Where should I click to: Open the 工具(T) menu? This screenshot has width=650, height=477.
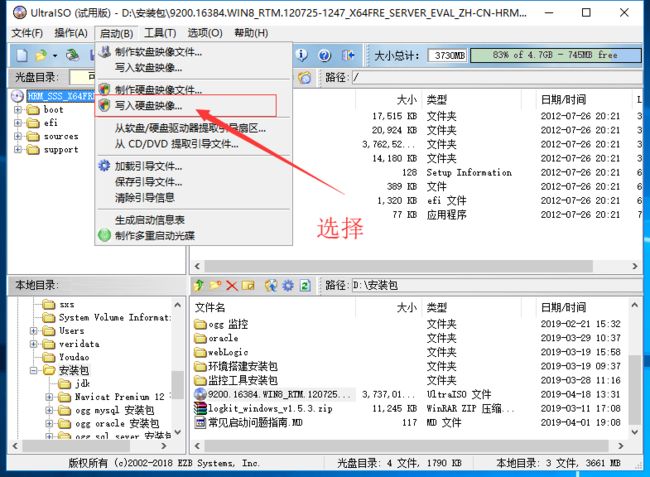tap(160, 33)
